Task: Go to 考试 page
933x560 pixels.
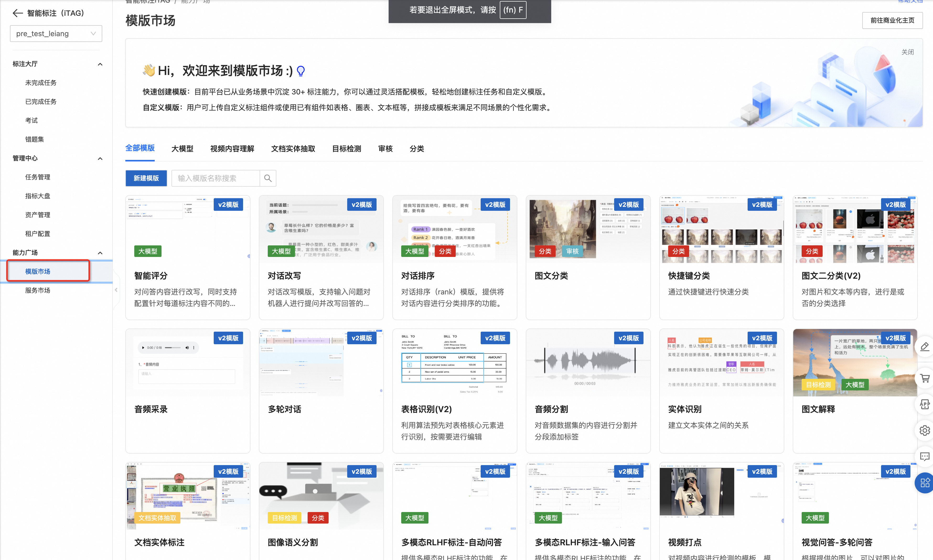Action: 31,120
